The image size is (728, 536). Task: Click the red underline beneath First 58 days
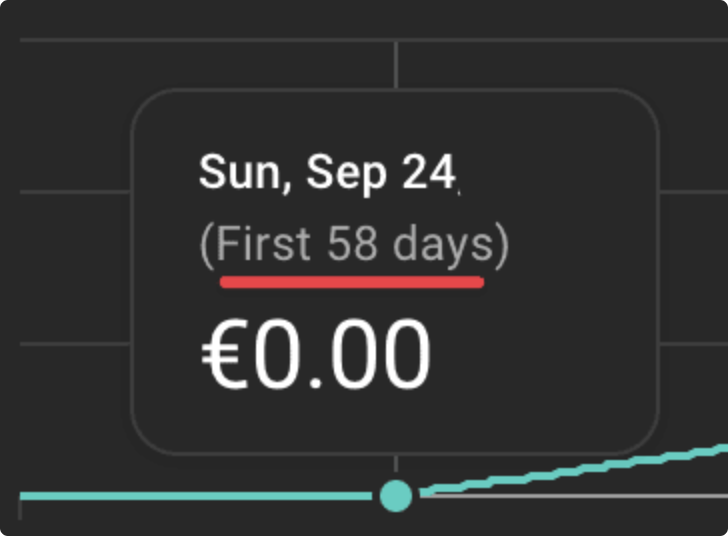[352, 282]
